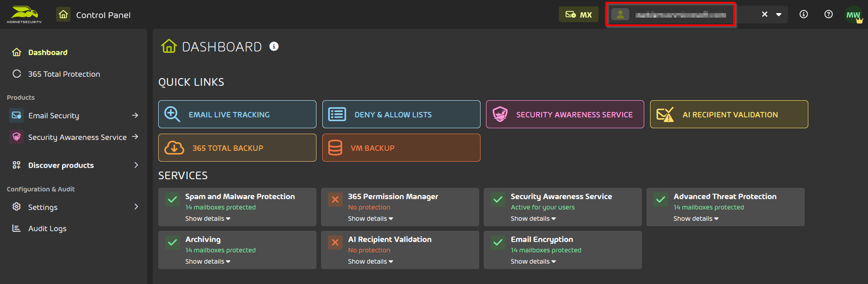Click the 365 Total Backup cloud icon

174,148
